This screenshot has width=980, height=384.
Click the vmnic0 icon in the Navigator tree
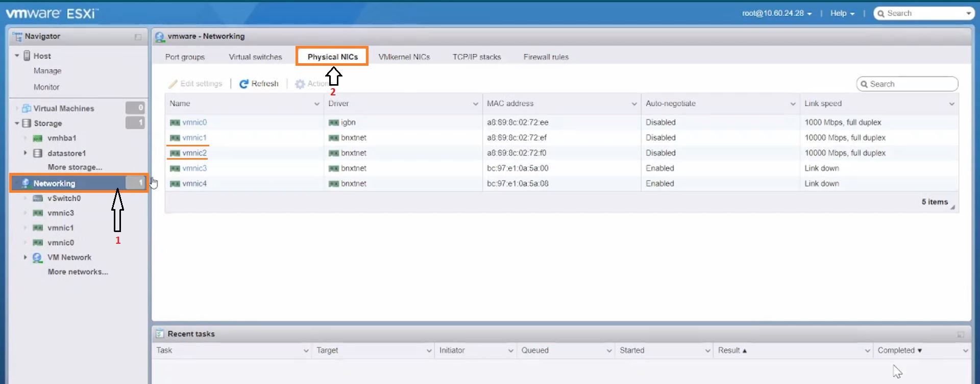[x=38, y=243]
